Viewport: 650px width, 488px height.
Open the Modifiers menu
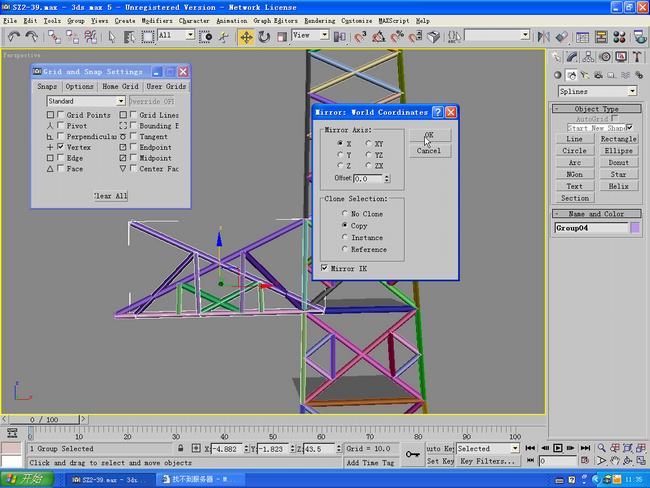(x=157, y=20)
